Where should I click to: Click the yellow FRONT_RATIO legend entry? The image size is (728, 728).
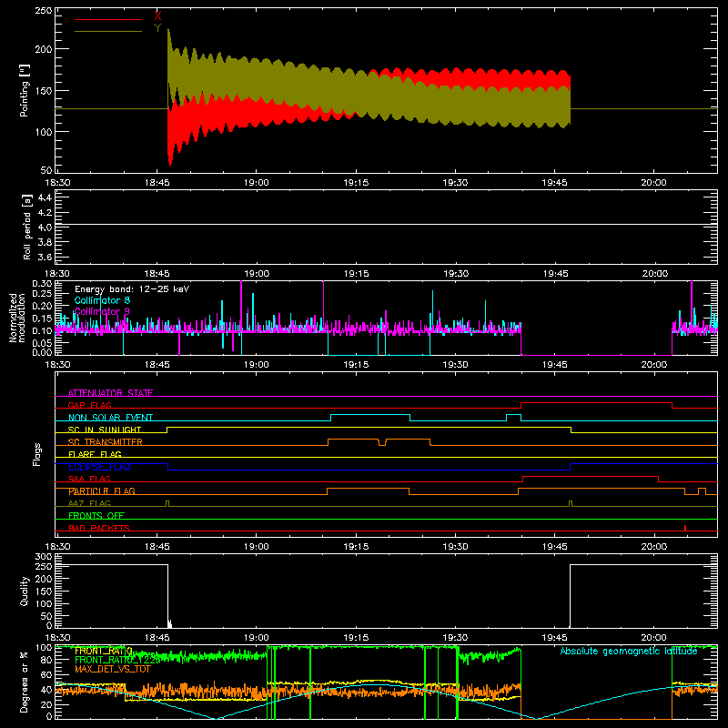104,651
